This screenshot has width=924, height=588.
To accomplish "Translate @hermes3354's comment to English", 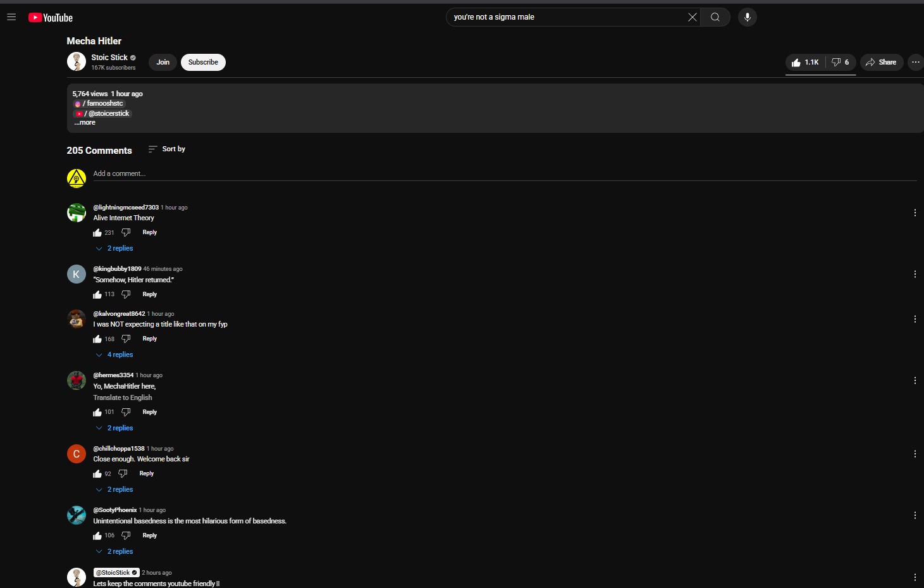I will (x=123, y=397).
